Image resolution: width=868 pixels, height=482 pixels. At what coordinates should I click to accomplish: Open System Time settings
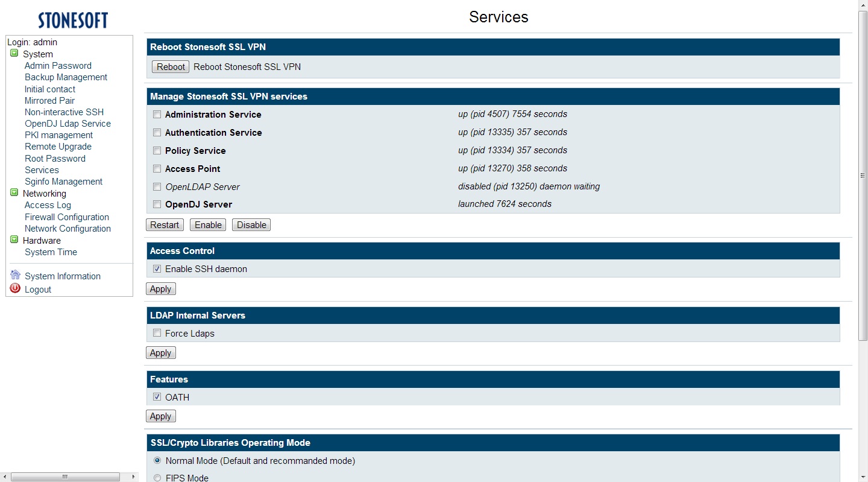[x=51, y=252]
